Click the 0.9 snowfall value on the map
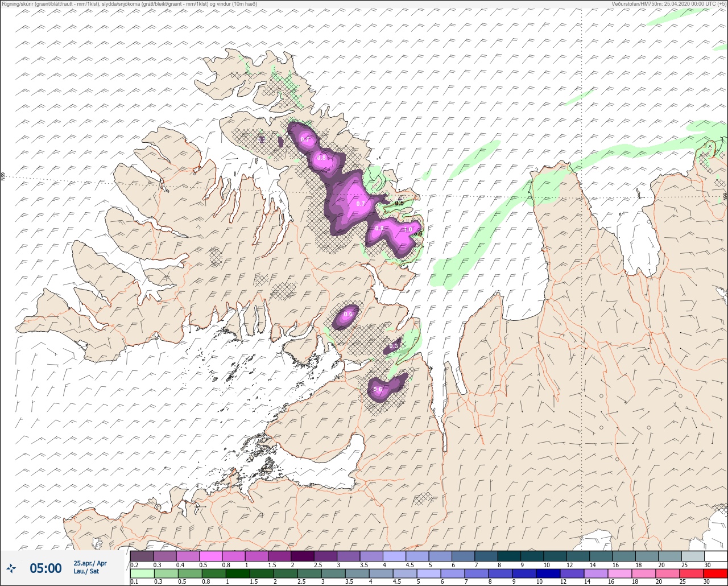The width and height of the screenshot is (728, 586). click(379, 228)
